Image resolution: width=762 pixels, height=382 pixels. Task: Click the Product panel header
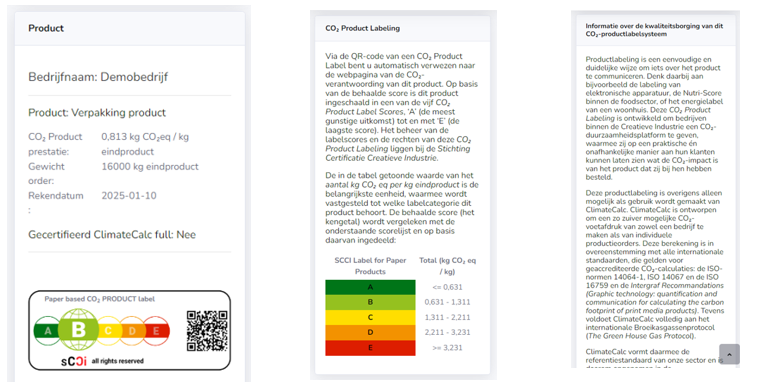[130, 29]
